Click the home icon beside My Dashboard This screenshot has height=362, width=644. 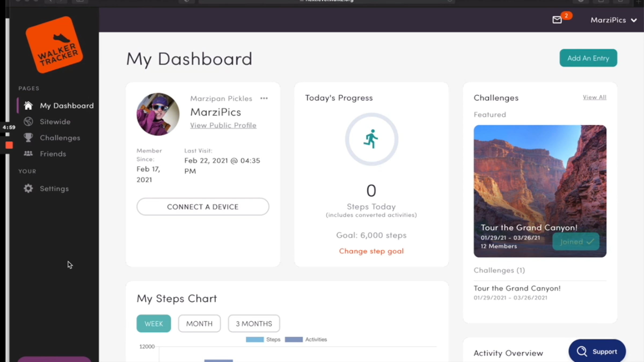click(28, 105)
